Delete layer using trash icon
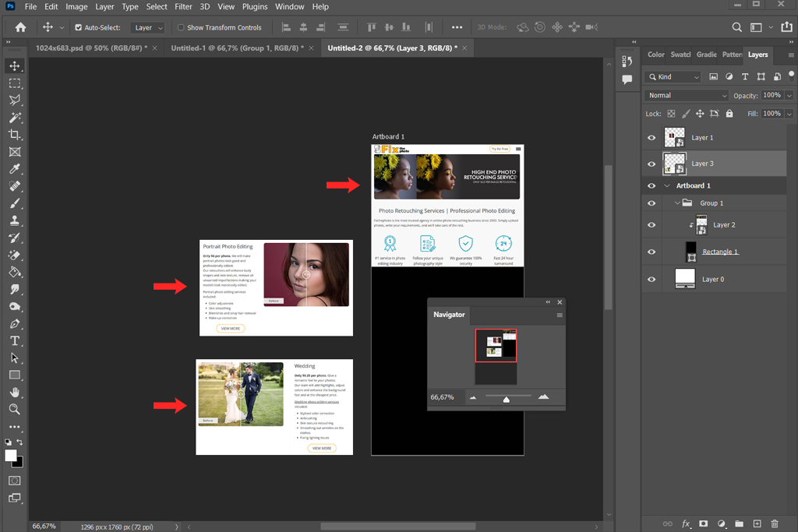This screenshot has width=798, height=532. (x=775, y=523)
